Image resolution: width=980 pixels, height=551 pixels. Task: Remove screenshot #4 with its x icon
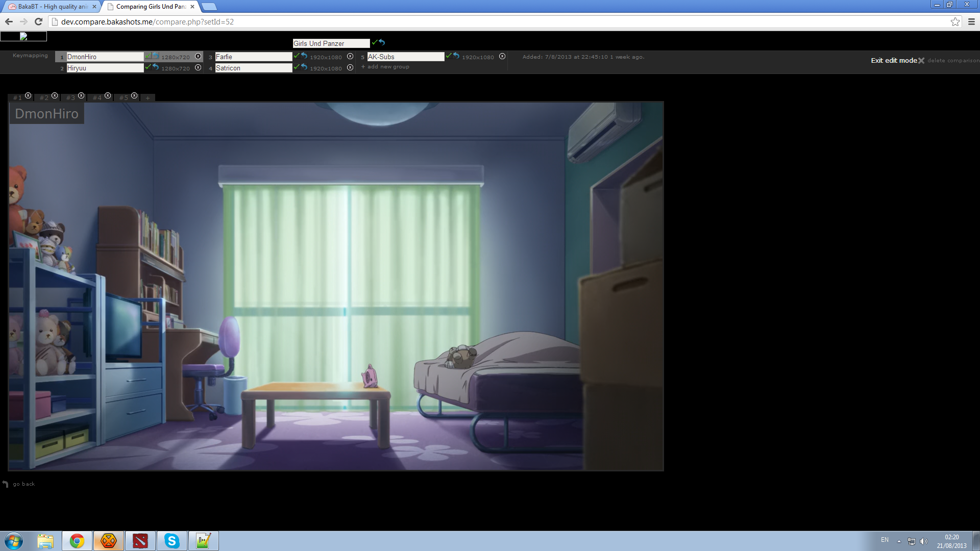click(x=108, y=95)
